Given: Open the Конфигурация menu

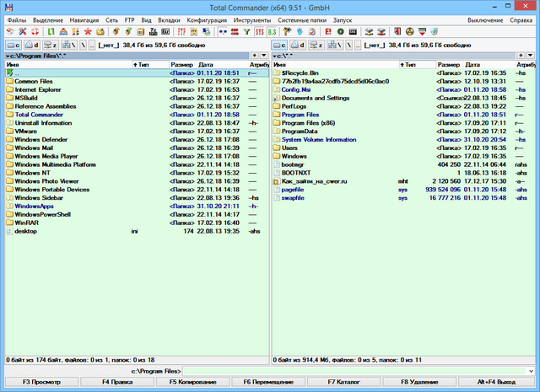Looking at the screenshot, I should point(206,19).
